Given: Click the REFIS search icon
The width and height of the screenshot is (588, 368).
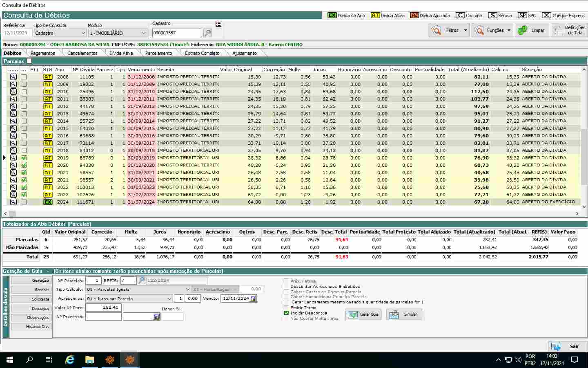Looking at the screenshot, I should coord(142,280).
